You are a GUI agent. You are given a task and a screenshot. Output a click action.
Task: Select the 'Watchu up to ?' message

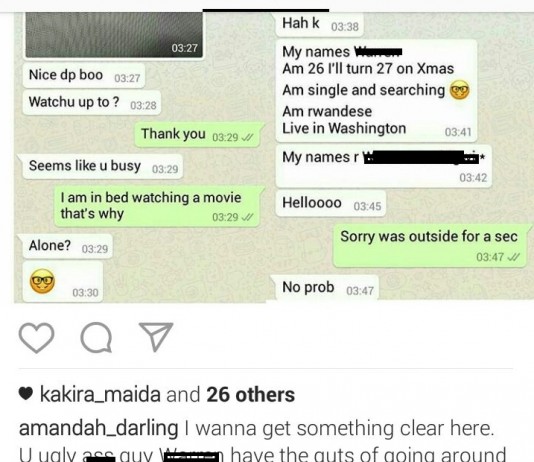92,103
